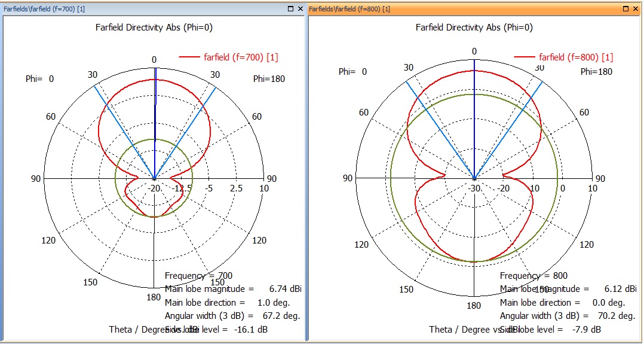This screenshot has height=344, width=644.
Task: Click 'Phi= 0' label in f=800 plot
Action: pyautogui.click(x=353, y=72)
